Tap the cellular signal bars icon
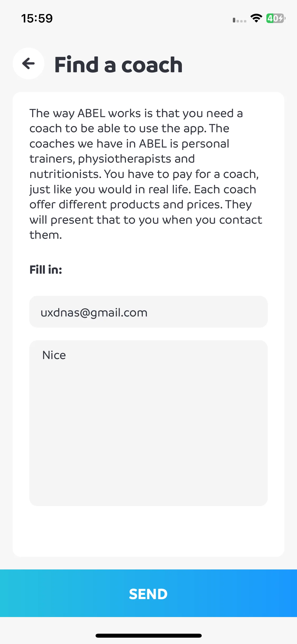 click(x=239, y=20)
